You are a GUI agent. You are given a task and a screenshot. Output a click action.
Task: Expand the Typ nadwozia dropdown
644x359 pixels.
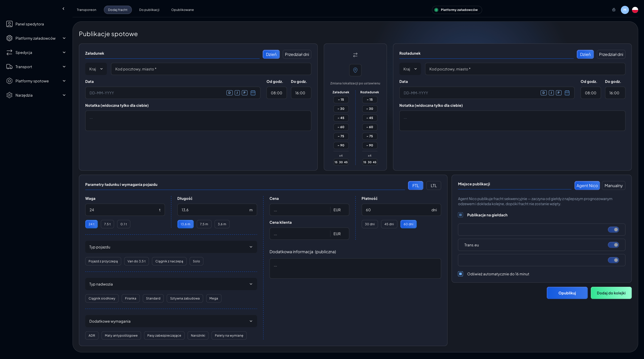[171, 284]
